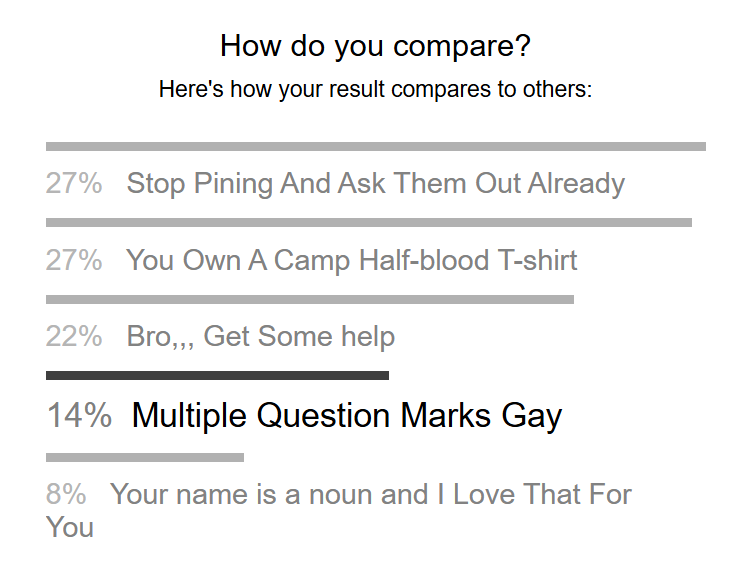Select "Stop Pining And Ask Them Out Already"
Screen dimensions: 747x585
coord(375,184)
